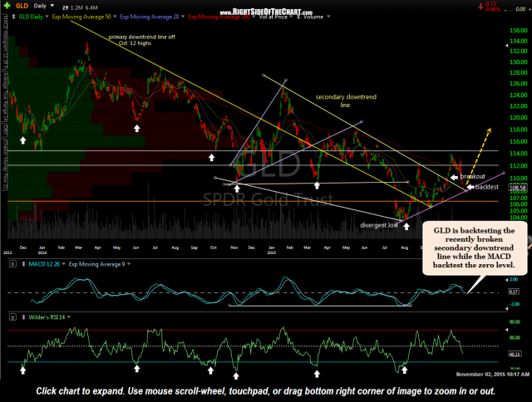Screen dimensions: 532x402
Task: Click reorder arrows beside MACD 12 26
Action: [23, 264]
